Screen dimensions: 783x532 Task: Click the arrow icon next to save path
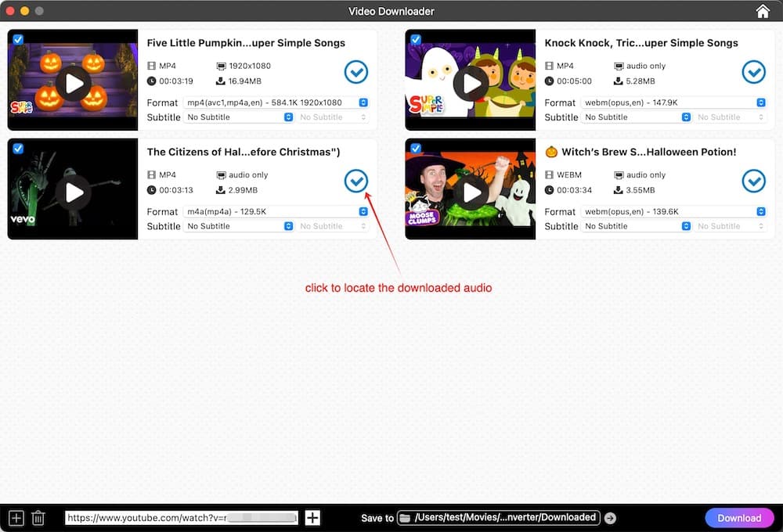(610, 518)
